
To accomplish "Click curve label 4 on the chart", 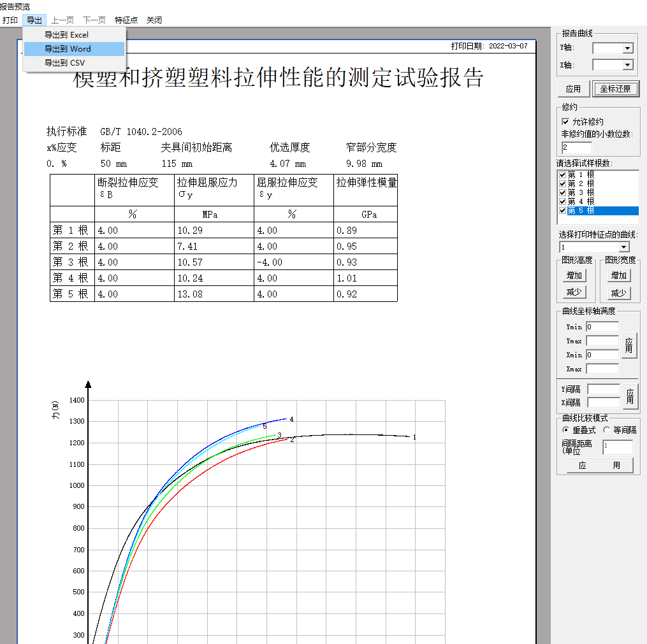I will tap(291, 419).
